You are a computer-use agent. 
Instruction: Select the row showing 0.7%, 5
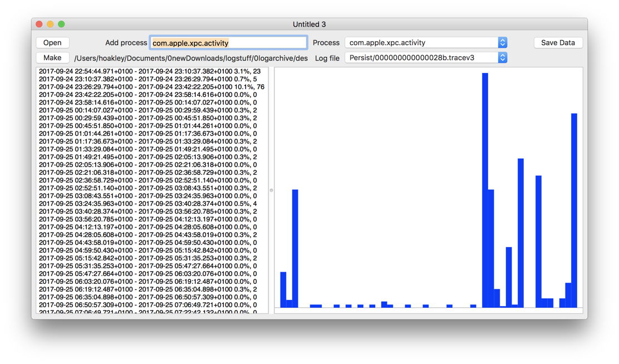[151, 79]
